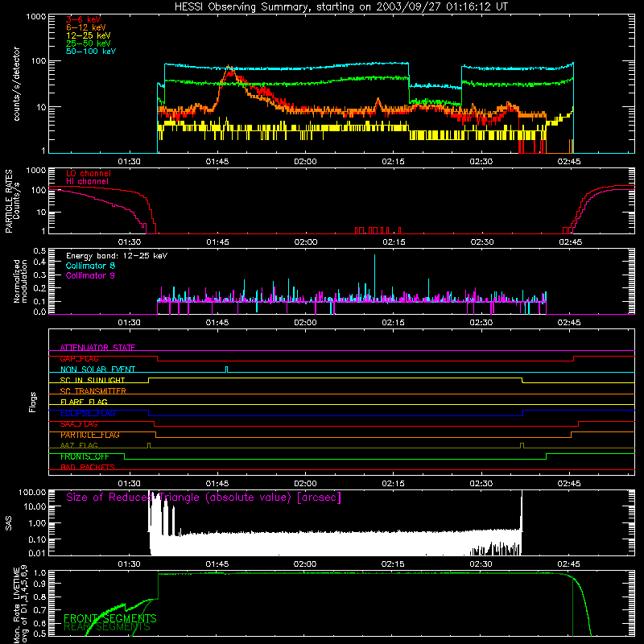Click the REAR SEGMENTS legend label

[107, 627]
